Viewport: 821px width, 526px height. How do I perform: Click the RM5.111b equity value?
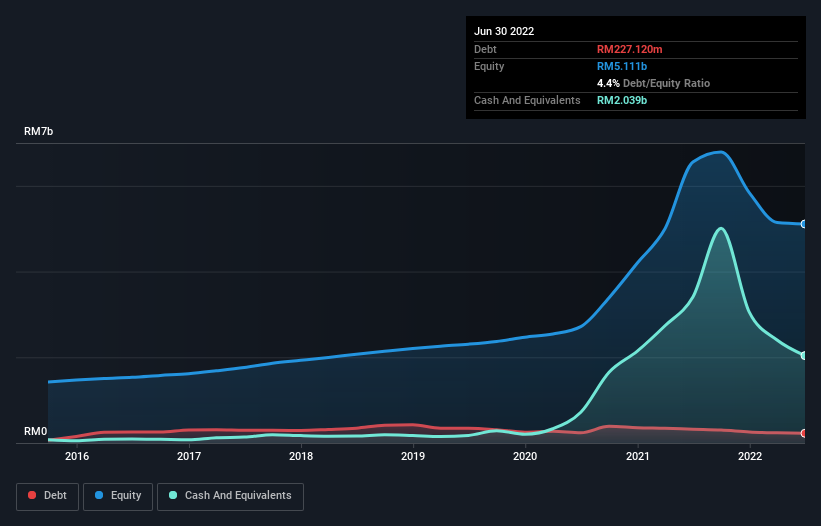tap(622, 66)
